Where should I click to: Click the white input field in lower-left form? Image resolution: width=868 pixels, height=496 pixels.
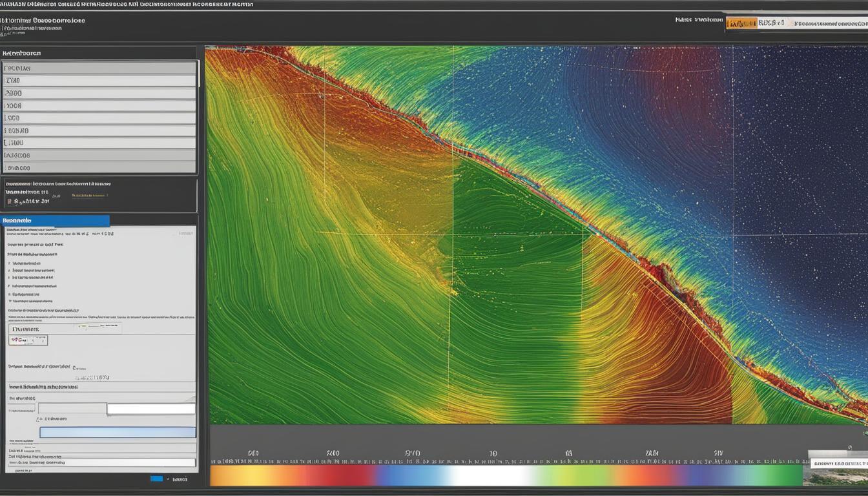(150, 409)
